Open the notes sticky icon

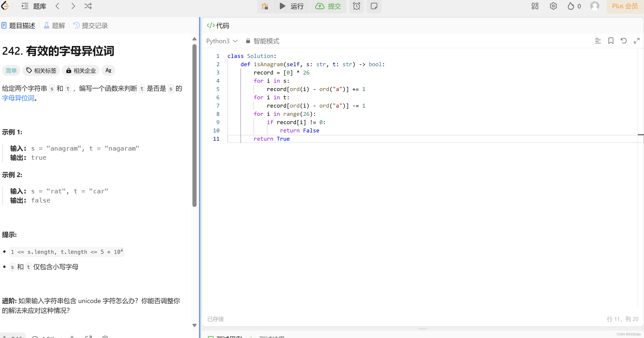click(374, 6)
